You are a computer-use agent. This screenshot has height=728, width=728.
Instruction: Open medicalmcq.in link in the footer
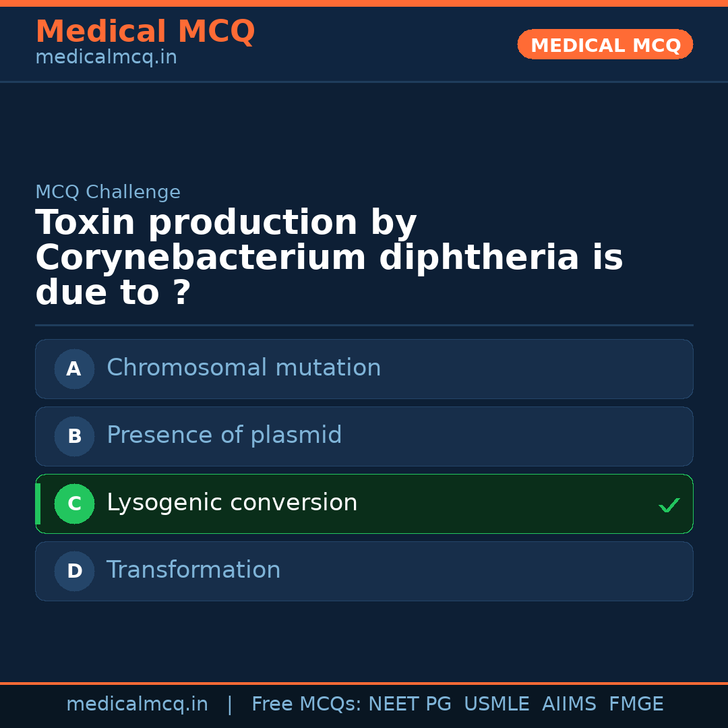point(137,704)
